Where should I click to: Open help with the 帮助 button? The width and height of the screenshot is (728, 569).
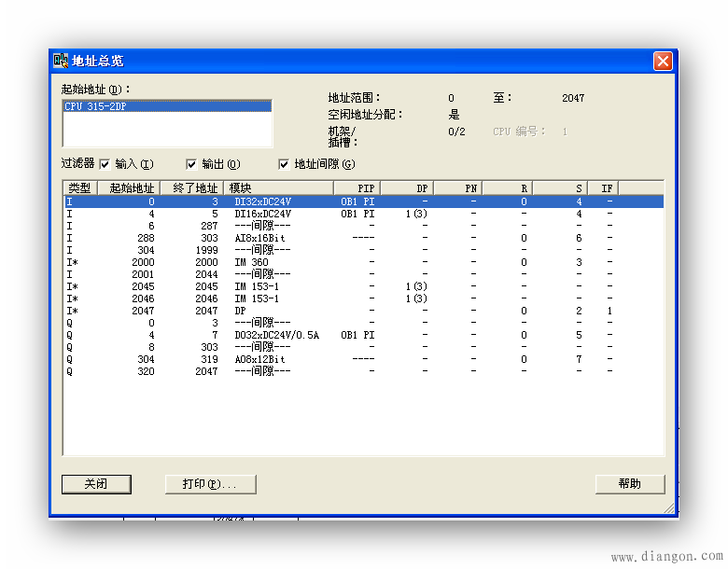[629, 484]
